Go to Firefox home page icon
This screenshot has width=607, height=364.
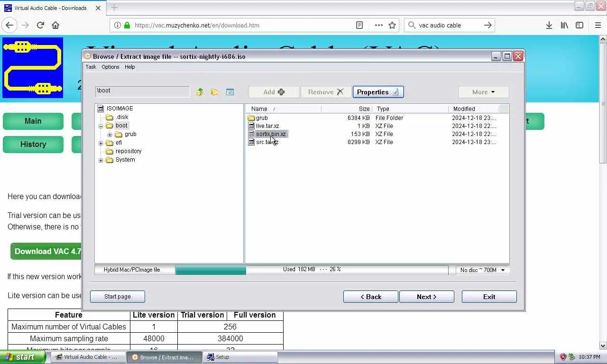[x=55, y=25]
